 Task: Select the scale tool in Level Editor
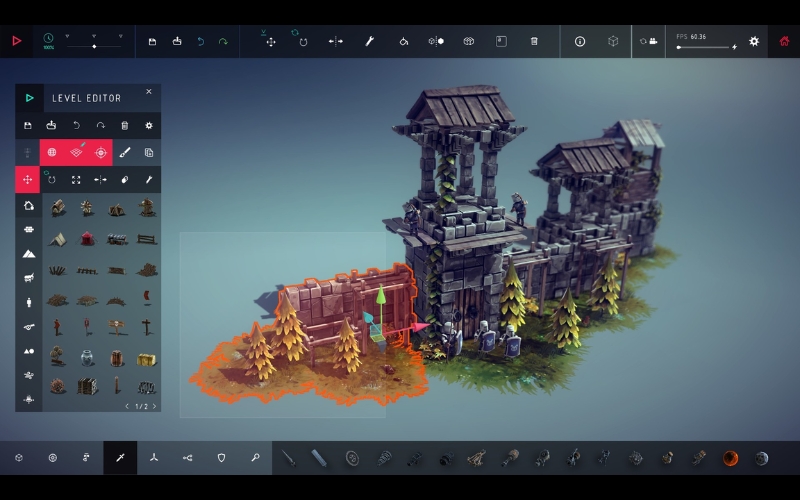[76, 180]
